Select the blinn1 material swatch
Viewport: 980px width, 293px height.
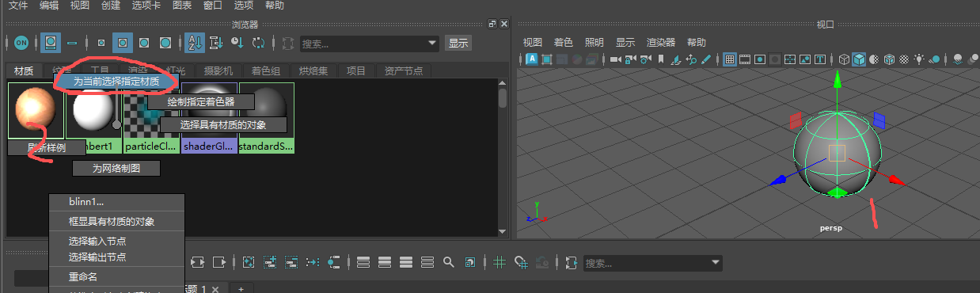pos(36,110)
